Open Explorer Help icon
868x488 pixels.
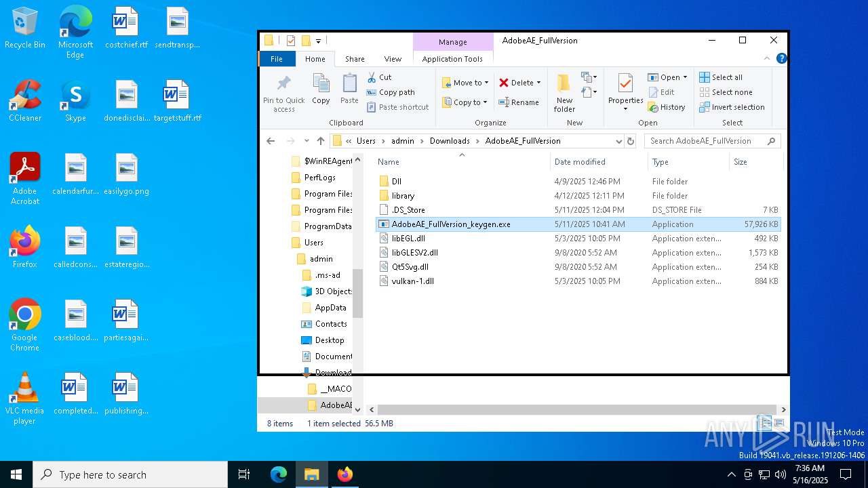(781, 59)
